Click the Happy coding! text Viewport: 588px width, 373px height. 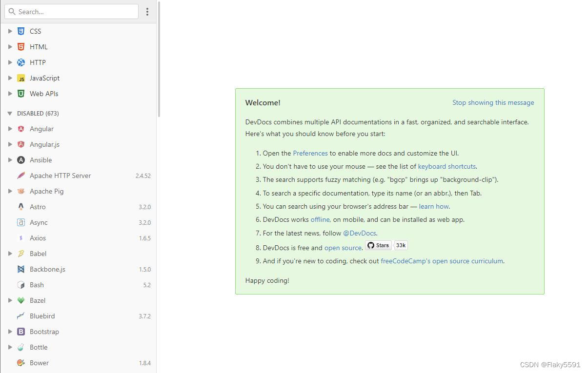coord(267,280)
